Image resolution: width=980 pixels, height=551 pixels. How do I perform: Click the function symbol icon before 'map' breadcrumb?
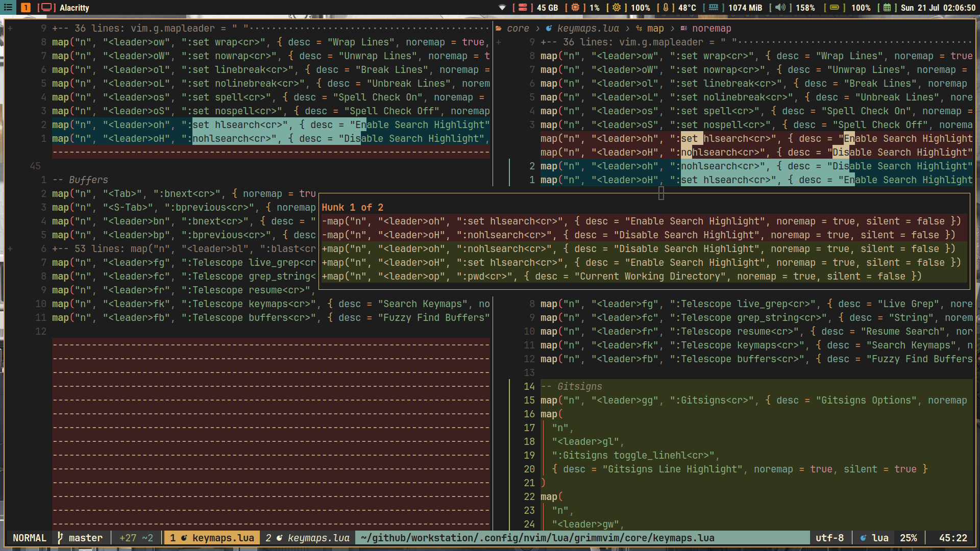(x=639, y=29)
